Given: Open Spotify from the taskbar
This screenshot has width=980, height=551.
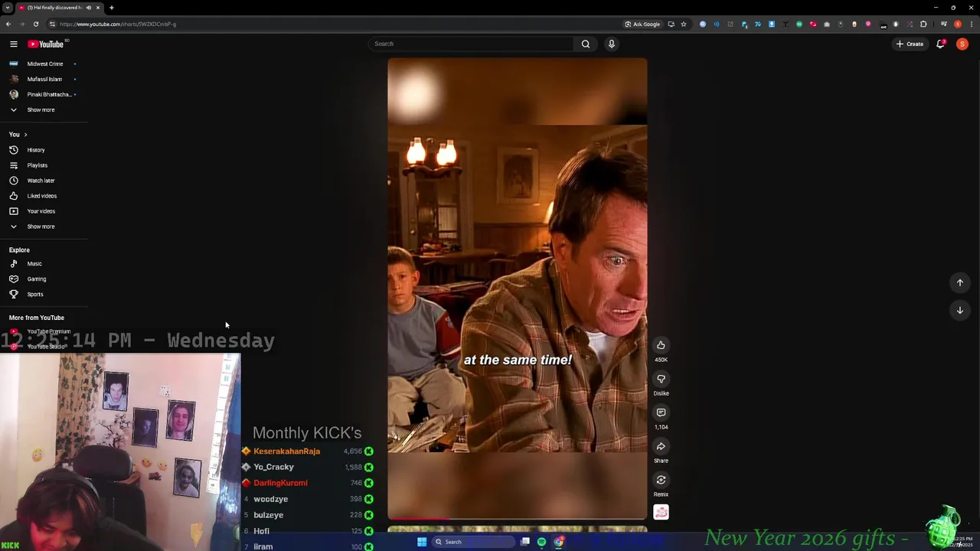Looking at the screenshot, I should tap(541, 542).
